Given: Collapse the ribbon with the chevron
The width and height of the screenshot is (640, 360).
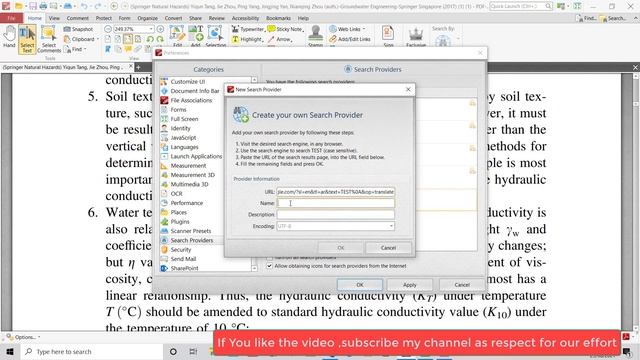Looking at the screenshot, I should pos(636,18).
